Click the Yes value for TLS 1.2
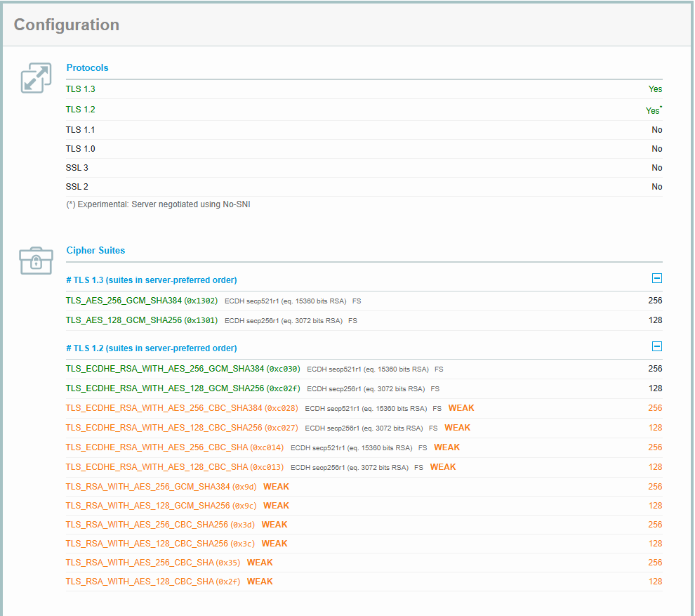695x616 pixels. 653,110
